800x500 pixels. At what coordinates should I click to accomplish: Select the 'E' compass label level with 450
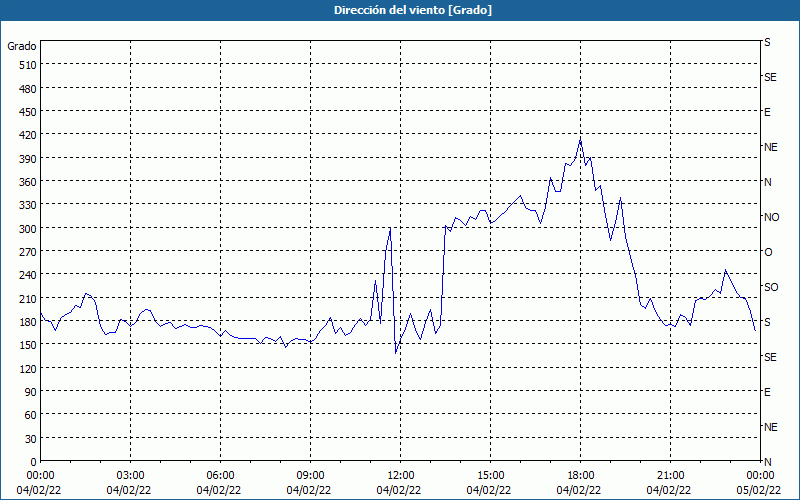coord(767,112)
